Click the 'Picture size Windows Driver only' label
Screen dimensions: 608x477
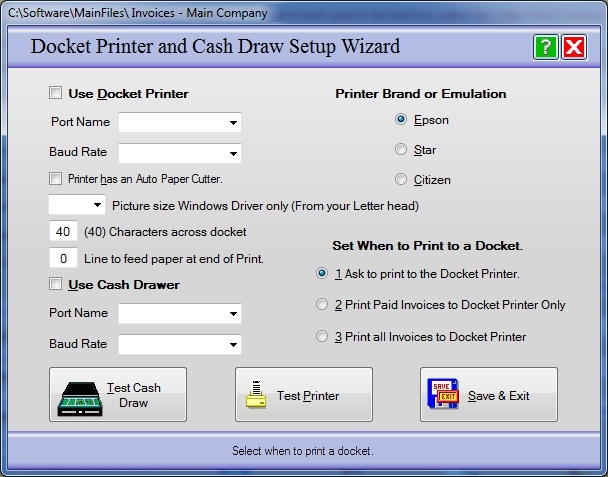[x=265, y=206]
